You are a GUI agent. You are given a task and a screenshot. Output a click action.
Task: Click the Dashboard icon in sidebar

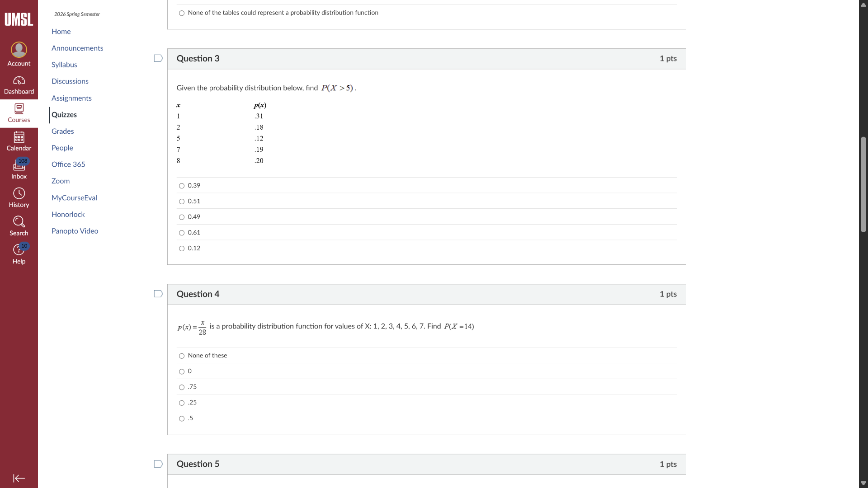(19, 84)
